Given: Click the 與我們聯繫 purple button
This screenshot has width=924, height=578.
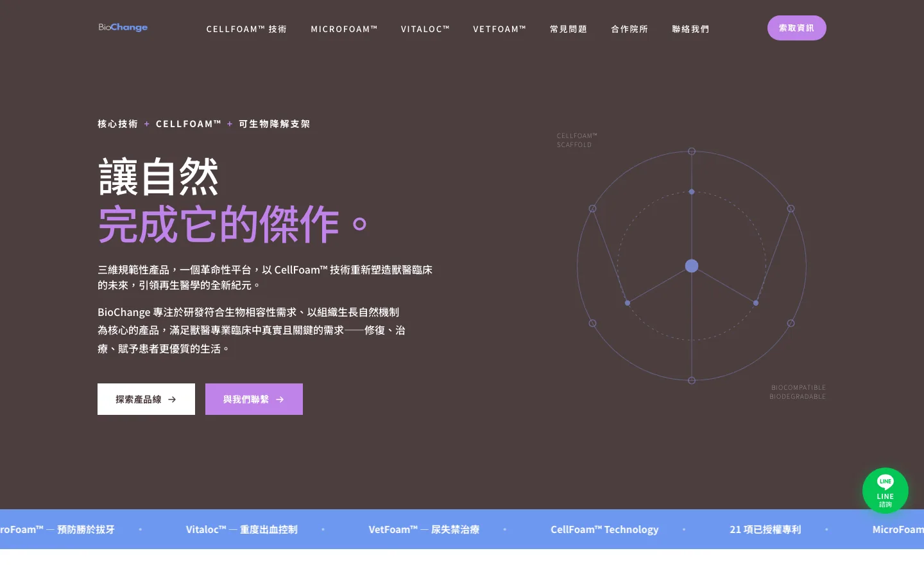Looking at the screenshot, I should click(254, 399).
